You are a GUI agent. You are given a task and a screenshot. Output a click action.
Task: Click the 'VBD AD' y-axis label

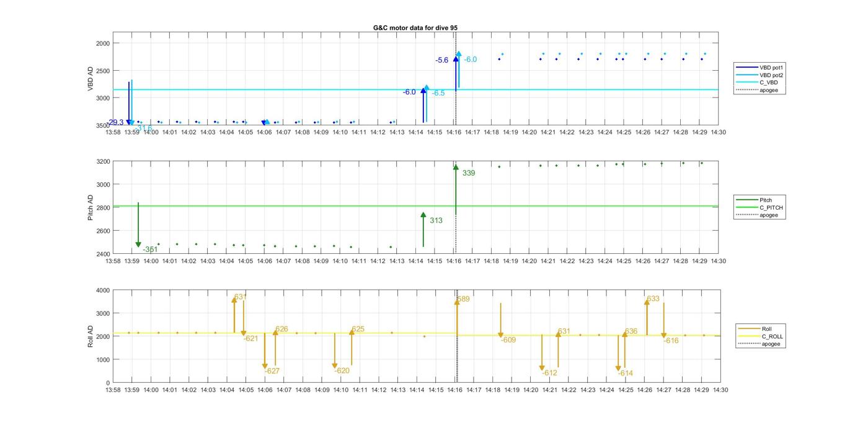[x=91, y=79]
